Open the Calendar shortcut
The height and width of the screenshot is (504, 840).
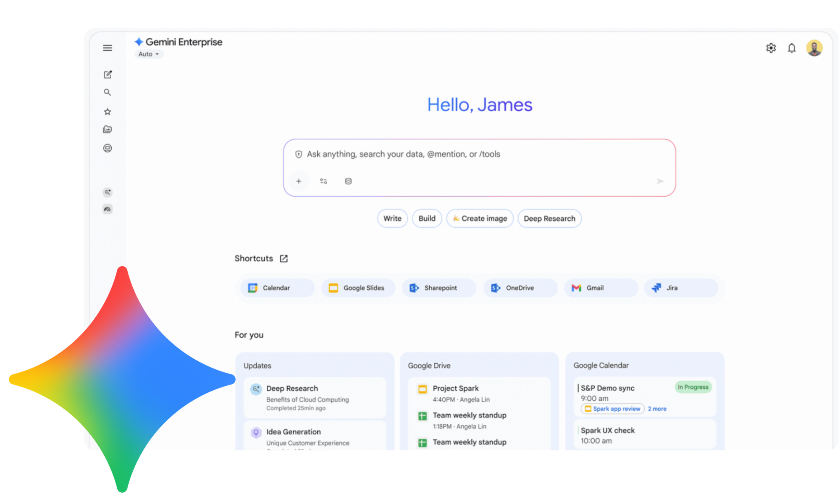click(277, 288)
